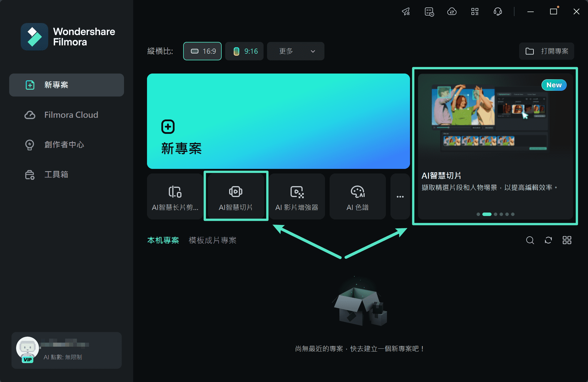
Task: Open 創作者中心 in the sidebar
Action: pos(67,145)
